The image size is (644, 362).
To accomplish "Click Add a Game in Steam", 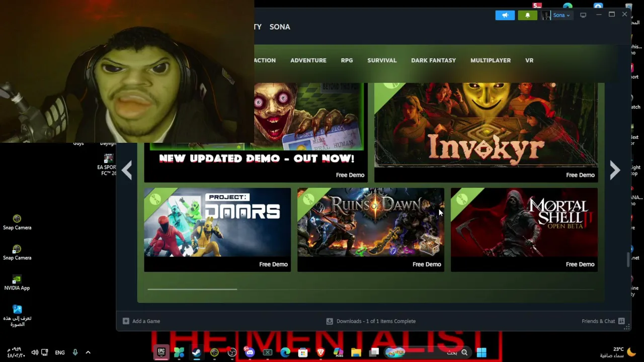I will point(141,321).
